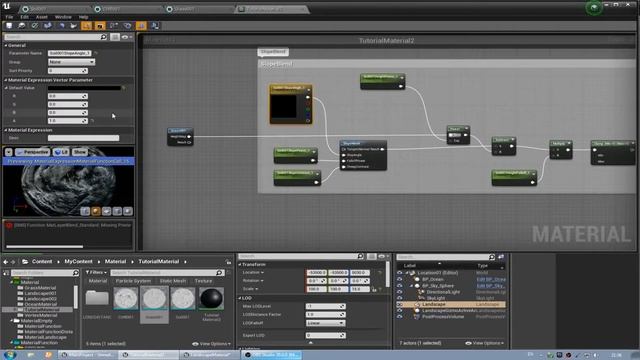Viewport: 640px width, 360px height.
Task: Open Content Browser View Options
Action: pos(211,344)
